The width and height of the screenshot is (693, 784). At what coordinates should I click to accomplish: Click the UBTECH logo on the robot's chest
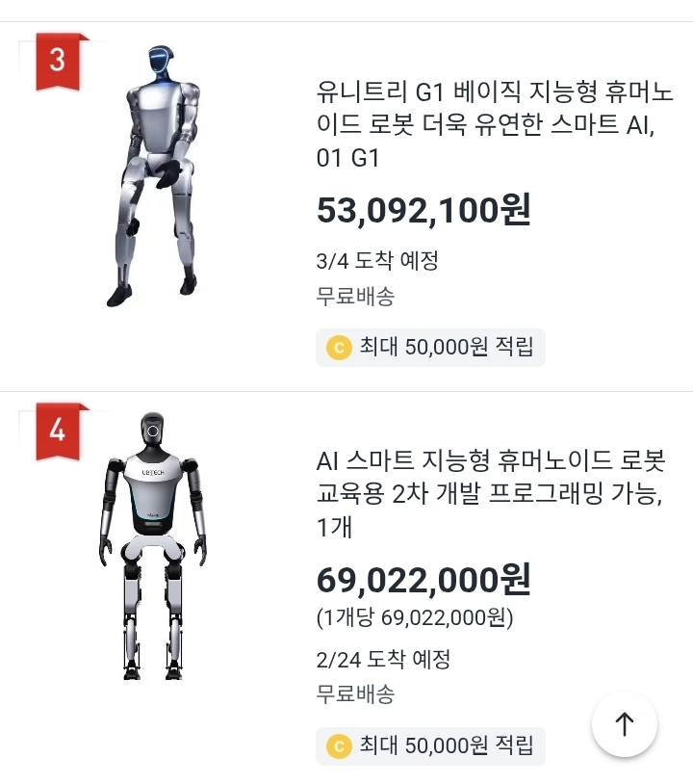152,473
